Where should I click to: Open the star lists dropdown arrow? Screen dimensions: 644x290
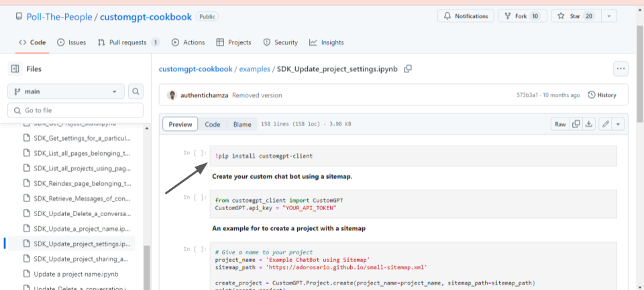[x=609, y=16]
